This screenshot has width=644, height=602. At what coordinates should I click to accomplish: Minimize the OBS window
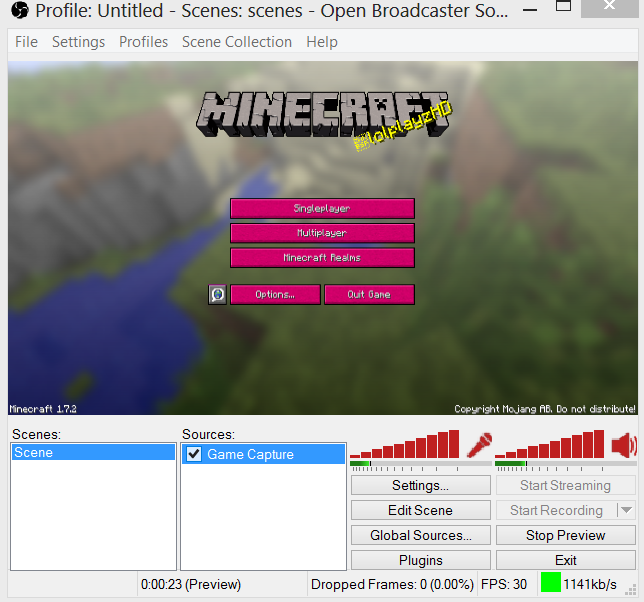pos(530,9)
